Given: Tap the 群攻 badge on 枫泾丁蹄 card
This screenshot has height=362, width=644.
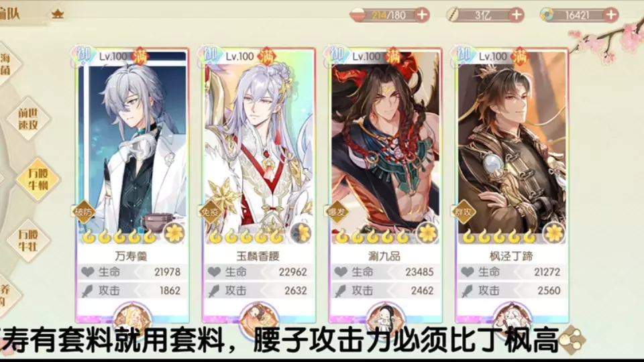Looking at the screenshot, I should click(x=464, y=212).
